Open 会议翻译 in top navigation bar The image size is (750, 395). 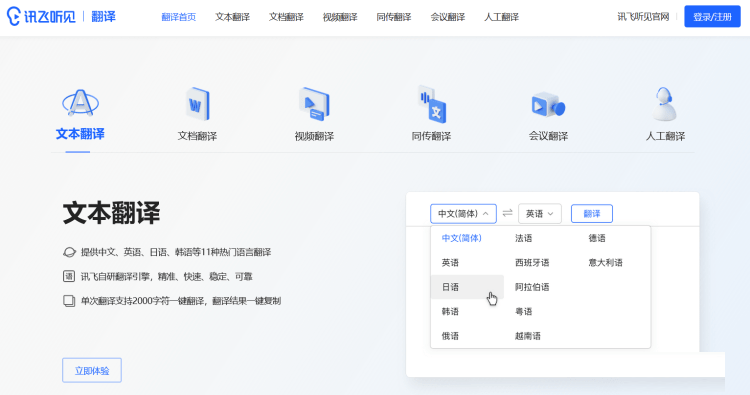448,17
